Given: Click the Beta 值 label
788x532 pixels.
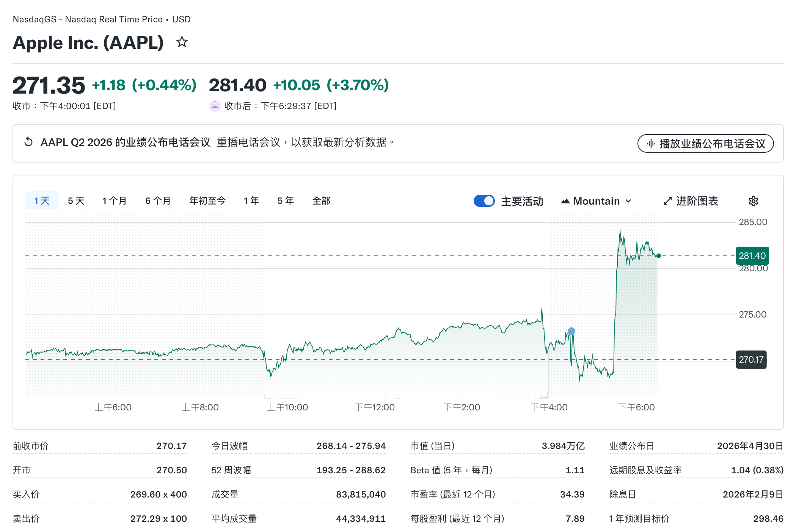Looking at the screenshot, I should pyautogui.click(x=451, y=470).
